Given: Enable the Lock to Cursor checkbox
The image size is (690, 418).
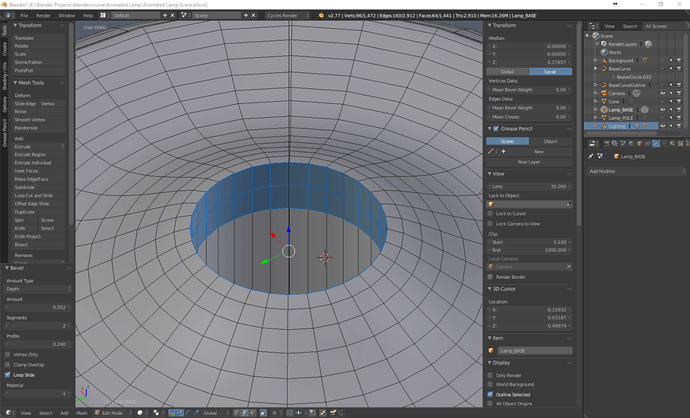Looking at the screenshot, I should (491, 213).
